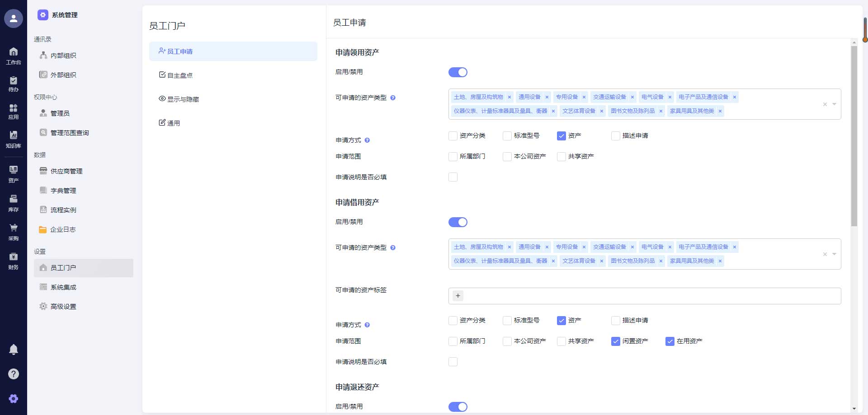Open the 财务 sidebar icon
The image size is (868, 415).
click(14, 260)
